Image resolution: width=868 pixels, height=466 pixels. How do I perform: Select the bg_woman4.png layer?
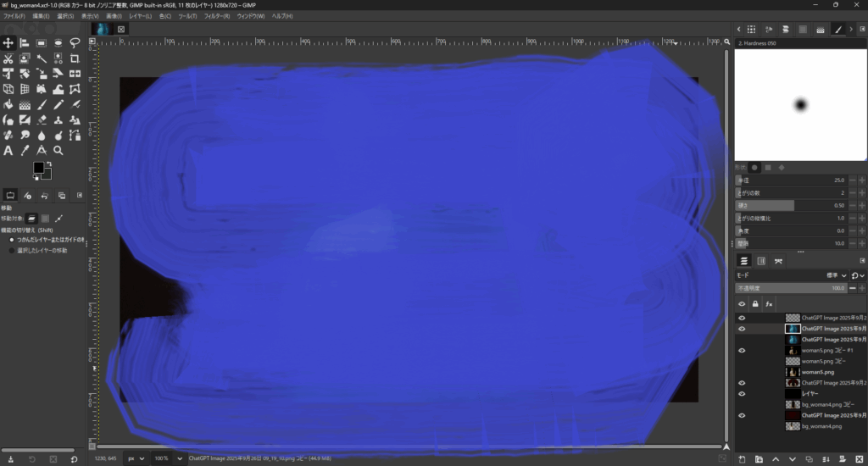point(822,426)
